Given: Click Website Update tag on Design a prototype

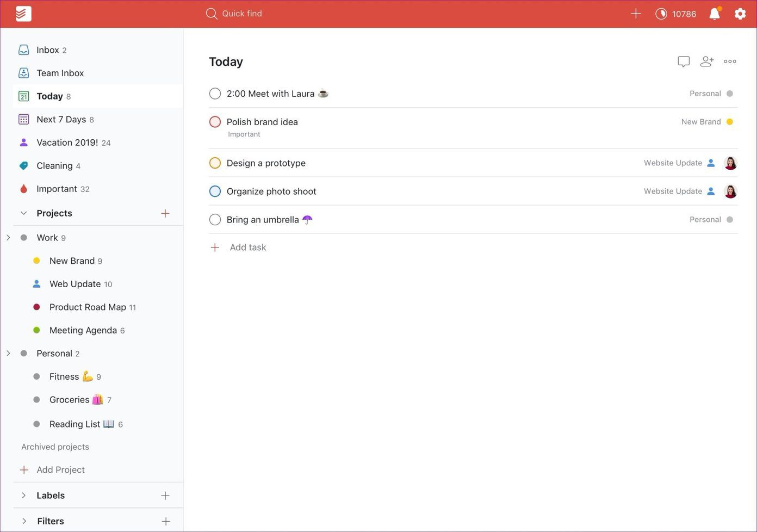Looking at the screenshot, I should [673, 163].
